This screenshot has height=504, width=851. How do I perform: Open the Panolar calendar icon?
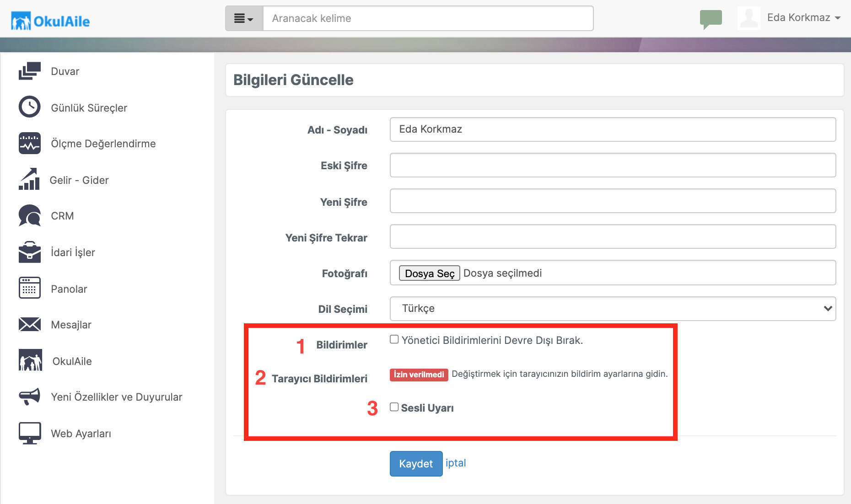(30, 288)
